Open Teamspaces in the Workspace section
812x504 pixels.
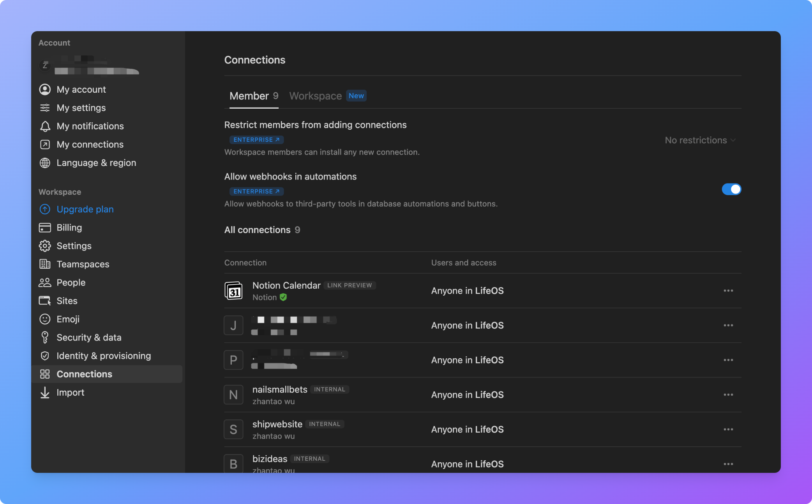83,264
